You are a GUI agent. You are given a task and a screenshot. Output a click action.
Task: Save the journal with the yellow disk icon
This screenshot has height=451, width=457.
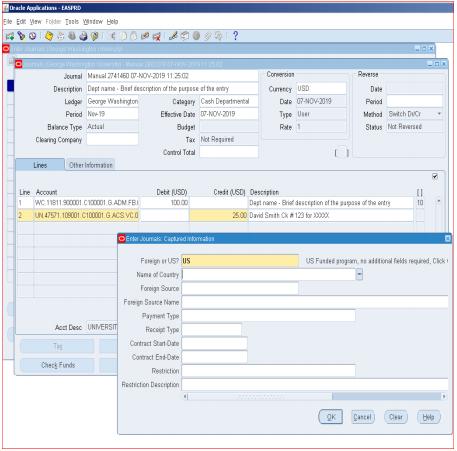tap(49, 36)
